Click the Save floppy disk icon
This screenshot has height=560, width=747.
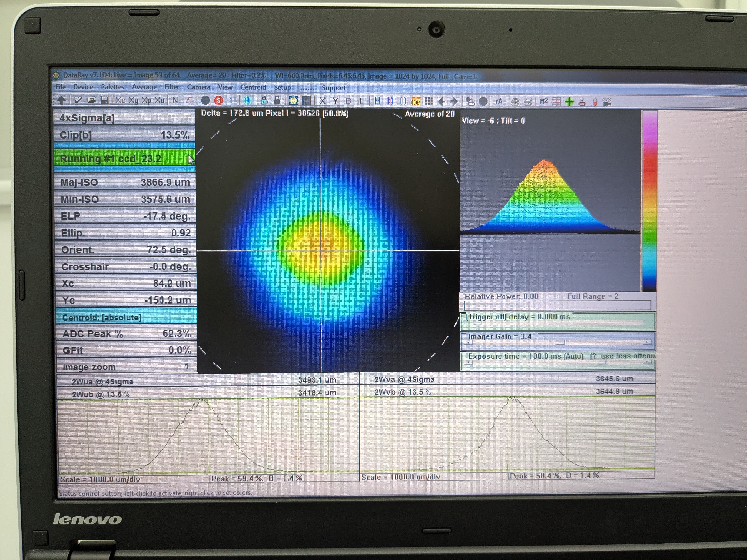pyautogui.click(x=105, y=100)
